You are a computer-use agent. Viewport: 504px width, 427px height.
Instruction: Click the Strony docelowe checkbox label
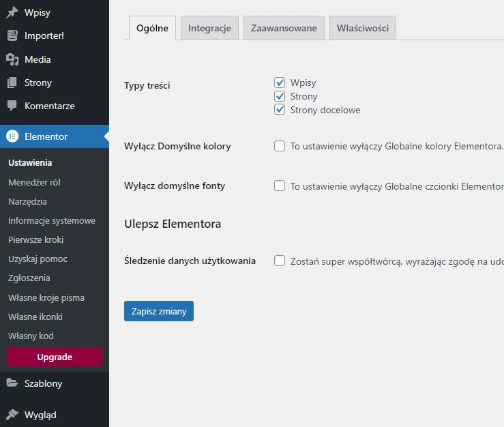325,110
